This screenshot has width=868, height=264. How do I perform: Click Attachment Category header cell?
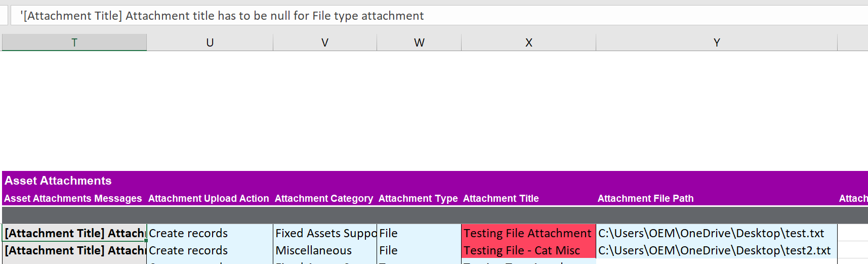tap(324, 198)
